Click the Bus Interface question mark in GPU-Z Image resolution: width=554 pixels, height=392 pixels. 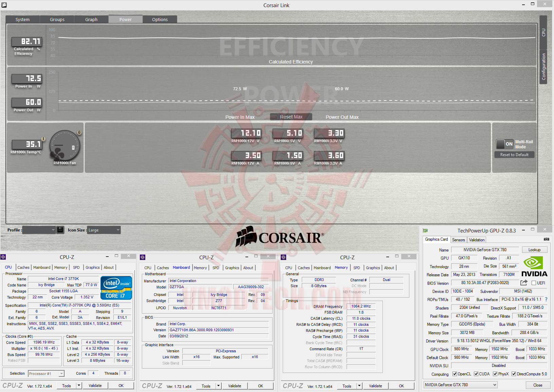[546, 299]
